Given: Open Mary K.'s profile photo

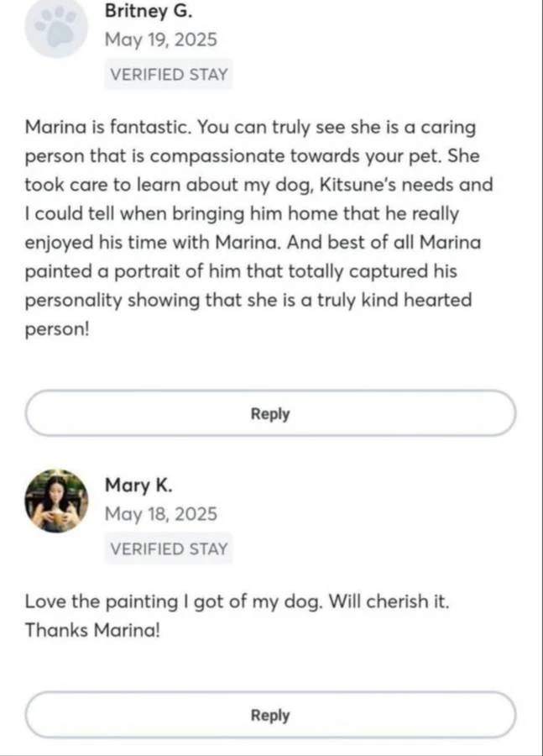Looking at the screenshot, I should click(x=56, y=501).
